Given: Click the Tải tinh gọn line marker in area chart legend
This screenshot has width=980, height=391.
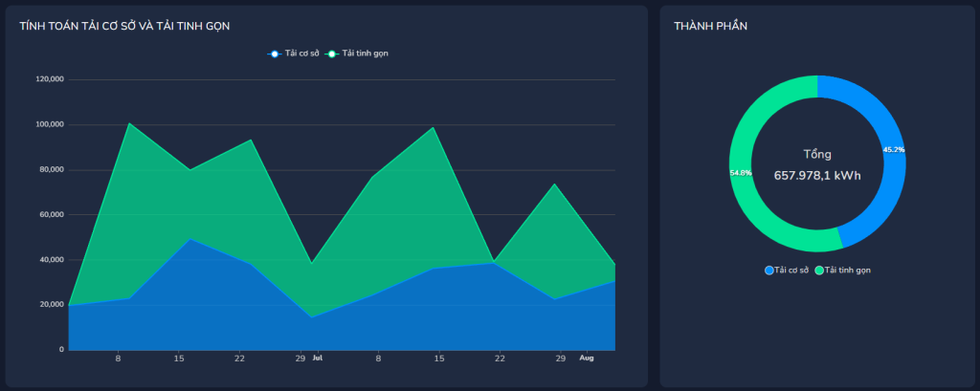Looking at the screenshot, I should 332,54.
